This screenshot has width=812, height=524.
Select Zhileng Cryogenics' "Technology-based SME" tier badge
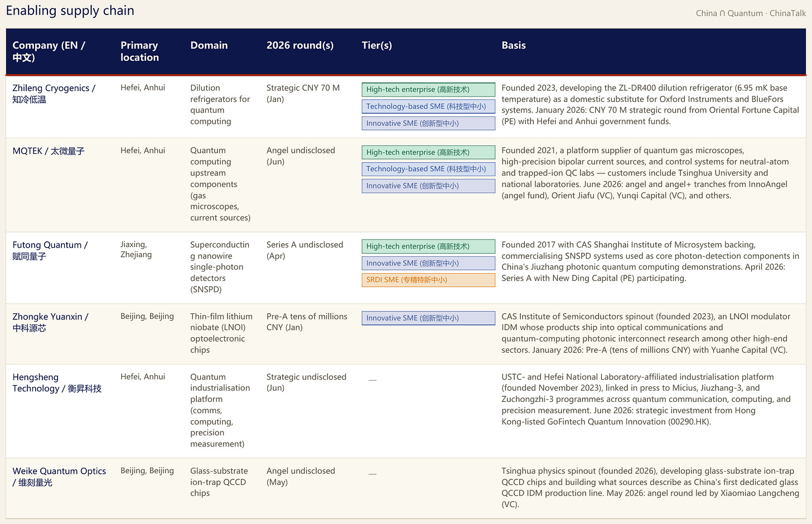[x=428, y=106]
